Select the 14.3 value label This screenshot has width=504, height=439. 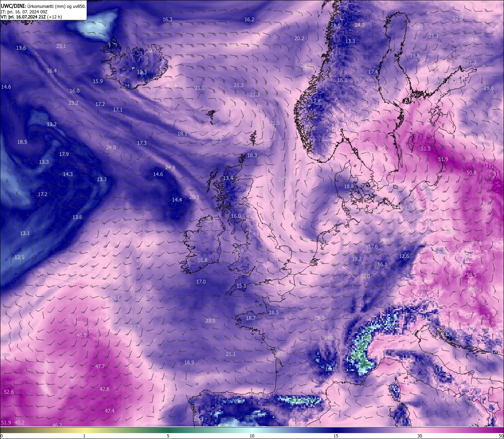(x=68, y=174)
